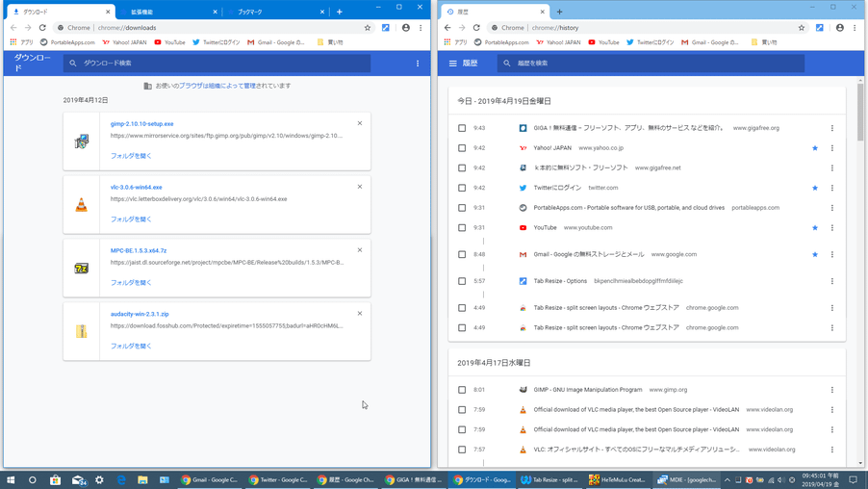Open more actions for YouTube history entry
The image size is (868, 489).
click(x=832, y=227)
